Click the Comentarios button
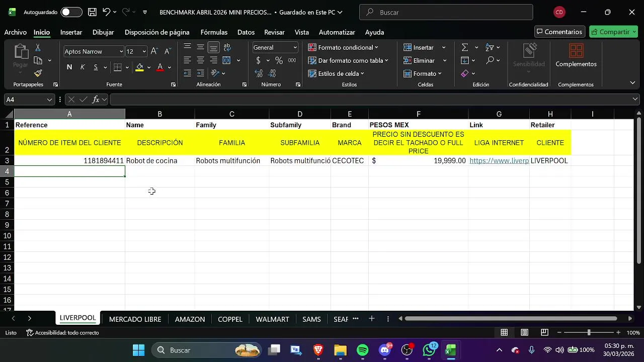The height and width of the screenshot is (362, 644). pyautogui.click(x=559, y=32)
